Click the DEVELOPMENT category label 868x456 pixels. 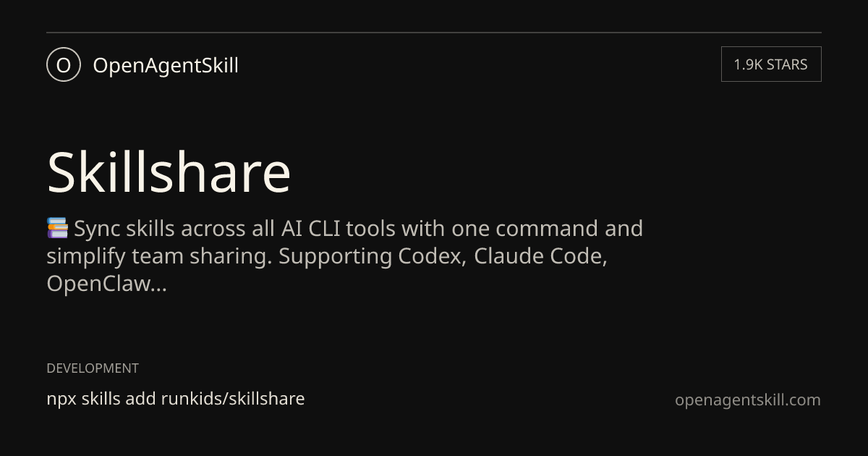(x=93, y=368)
